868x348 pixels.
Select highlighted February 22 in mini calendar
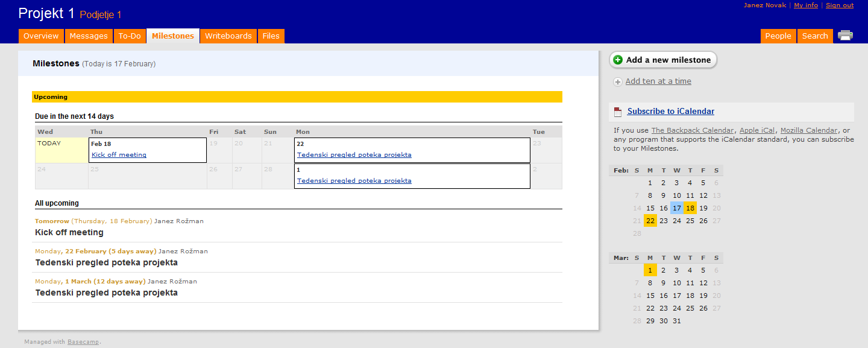pos(650,221)
